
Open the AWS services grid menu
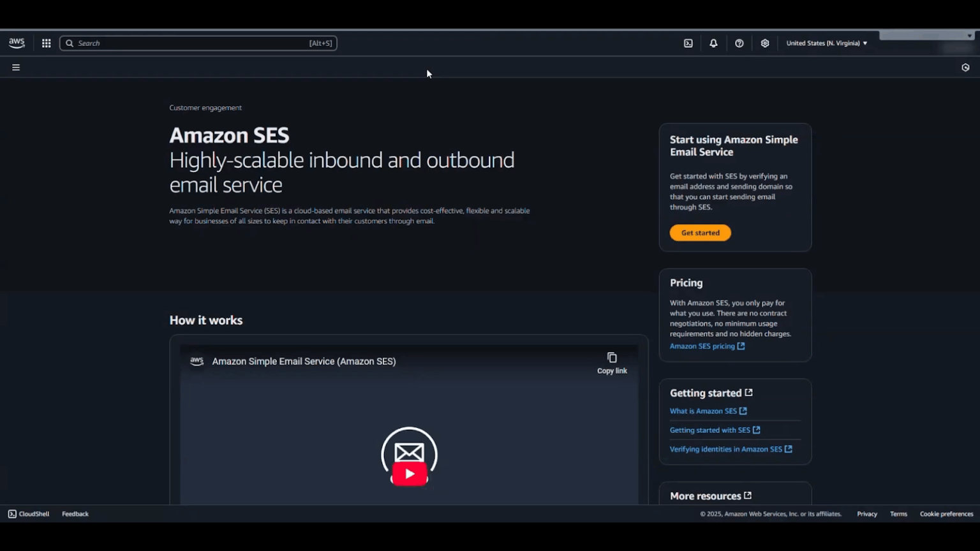coord(46,43)
